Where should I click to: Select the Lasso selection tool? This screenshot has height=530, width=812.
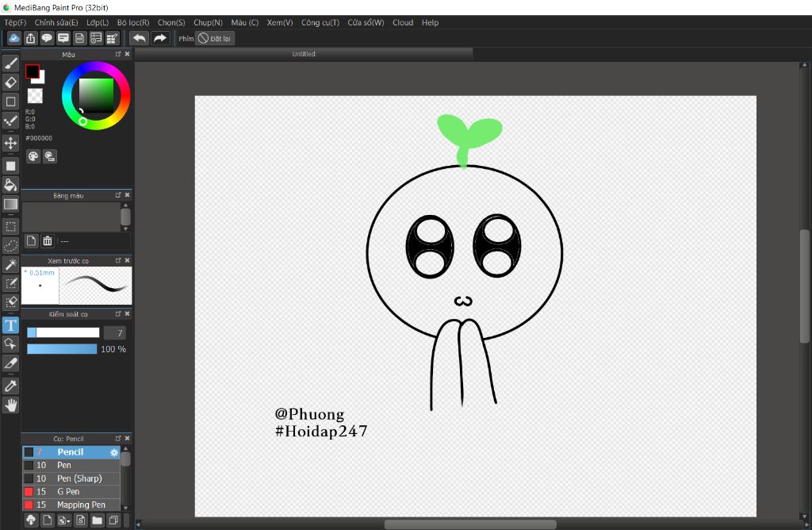(x=10, y=246)
